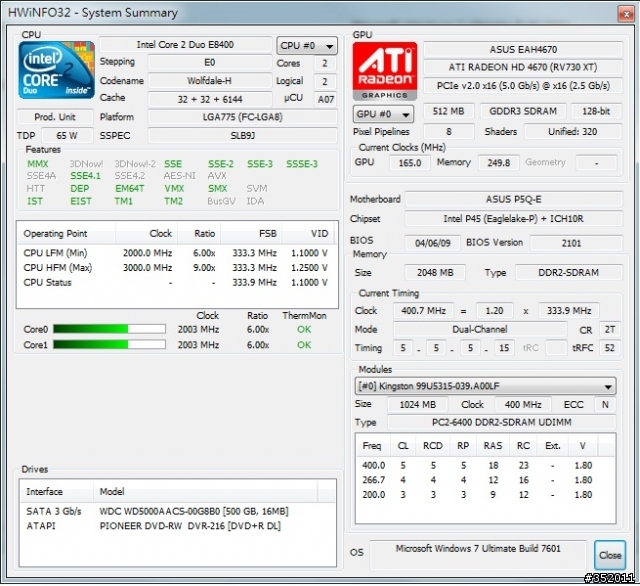Click the module size 1024 MB field
Screen dimensions: 640x586
click(418, 404)
